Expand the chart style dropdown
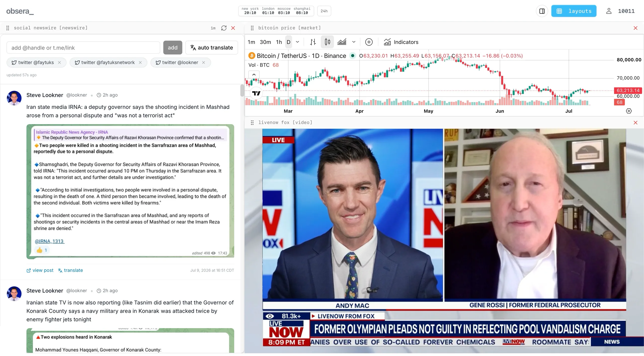The image size is (644, 356). pyautogui.click(x=354, y=42)
